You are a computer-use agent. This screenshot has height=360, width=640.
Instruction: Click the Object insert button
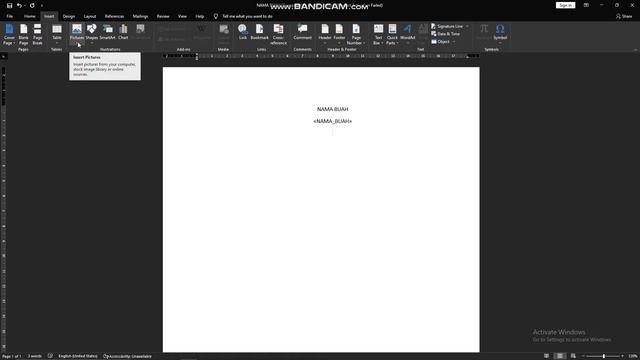point(441,42)
